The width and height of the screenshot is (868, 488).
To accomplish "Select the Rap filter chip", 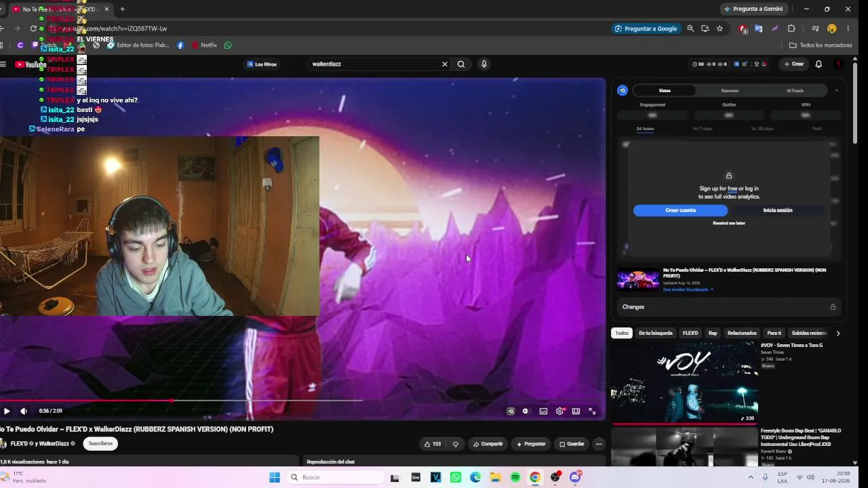I will point(713,333).
